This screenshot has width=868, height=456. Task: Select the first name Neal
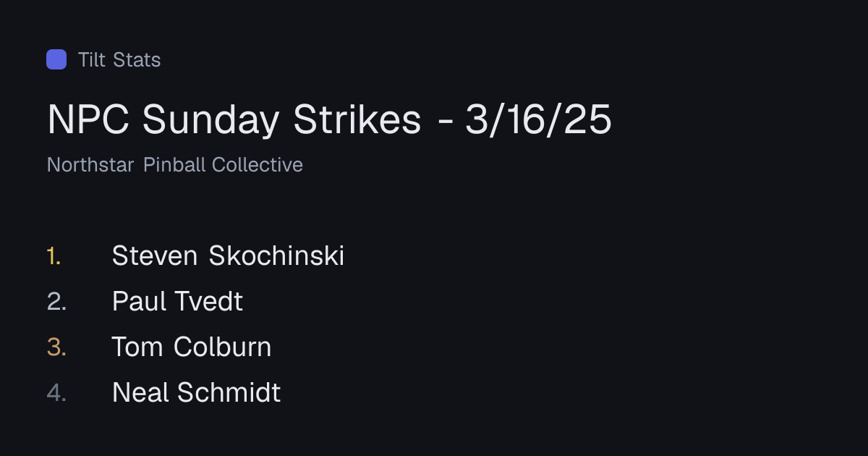pyautogui.click(x=141, y=392)
